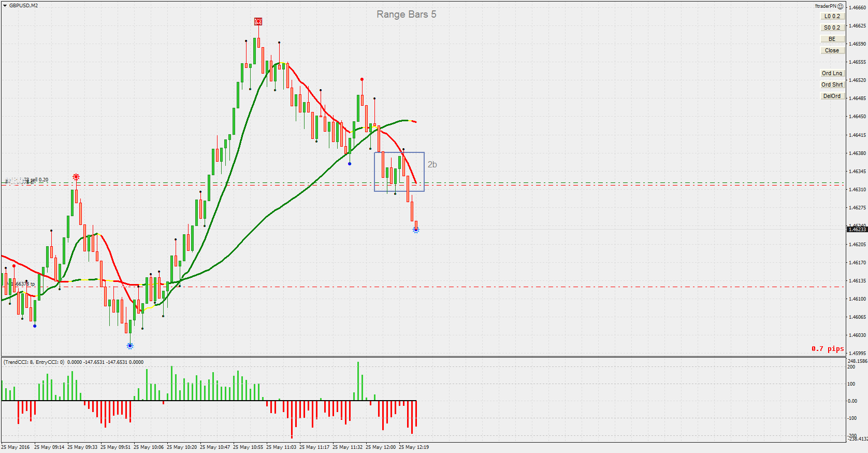Select the blue sun marker at latest bar
Image resolution: width=868 pixels, height=453 pixels.
tap(416, 230)
